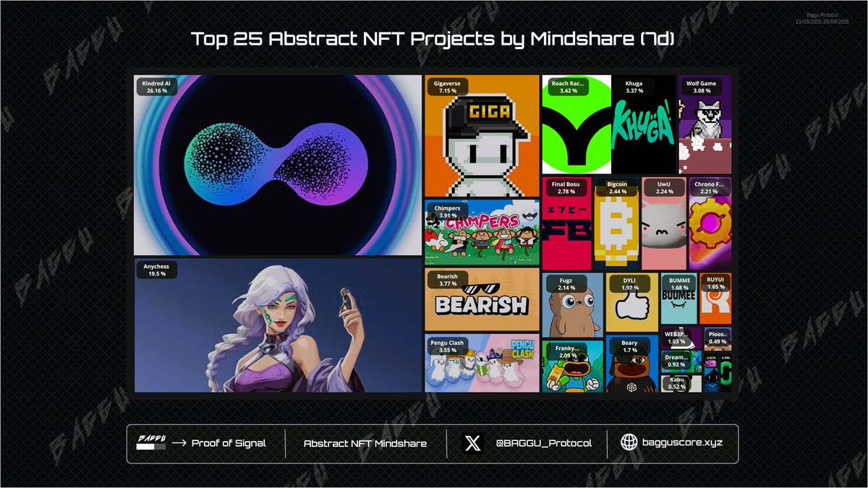This screenshot has width=868, height=488.
Task: Click the UwU grumpy cat tile
Action: coord(664,223)
